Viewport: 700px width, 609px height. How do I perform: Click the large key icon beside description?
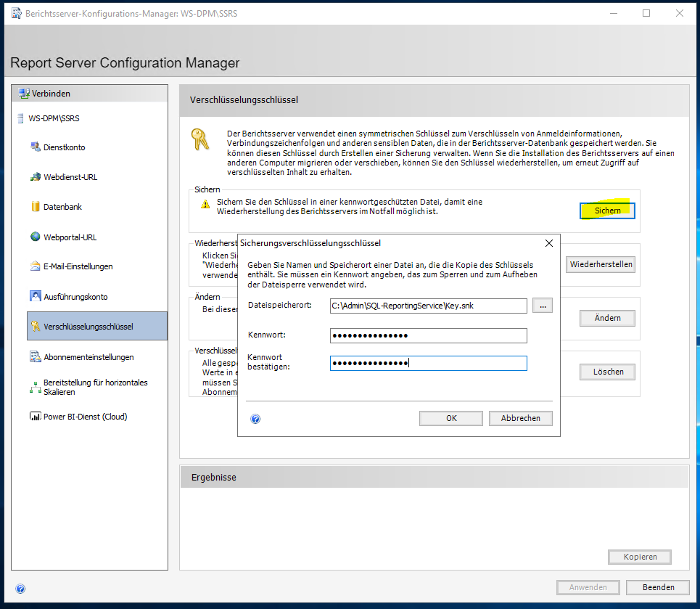[200, 139]
